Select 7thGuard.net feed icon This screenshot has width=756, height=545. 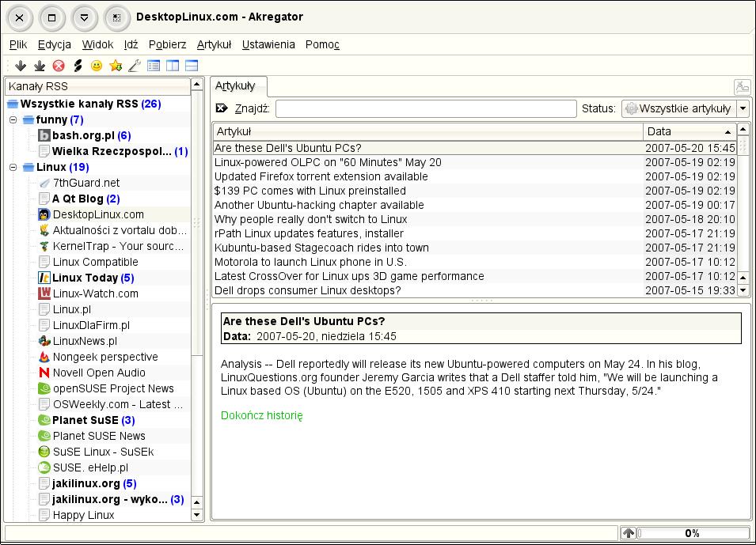coord(44,183)
